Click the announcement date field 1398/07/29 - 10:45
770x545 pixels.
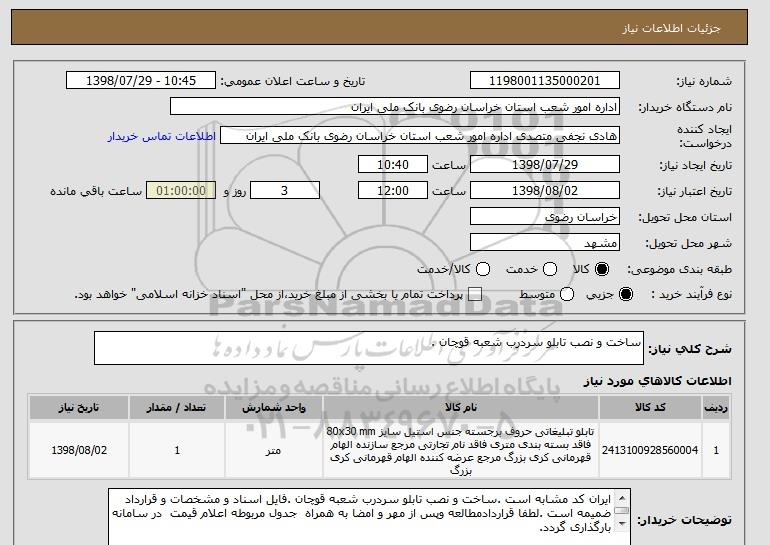tap(141, 81)
